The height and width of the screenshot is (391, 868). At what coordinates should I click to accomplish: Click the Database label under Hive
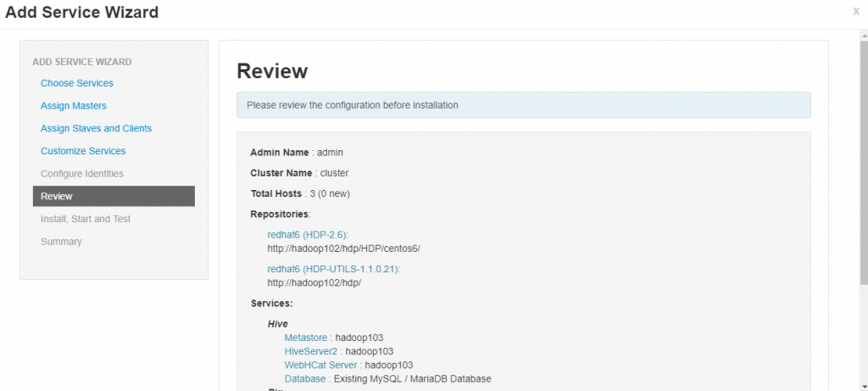(x=305, y=379)
